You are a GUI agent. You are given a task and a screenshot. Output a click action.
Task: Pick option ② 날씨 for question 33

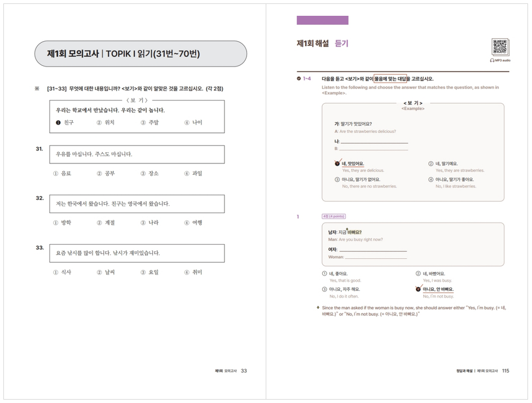(106, 272)
